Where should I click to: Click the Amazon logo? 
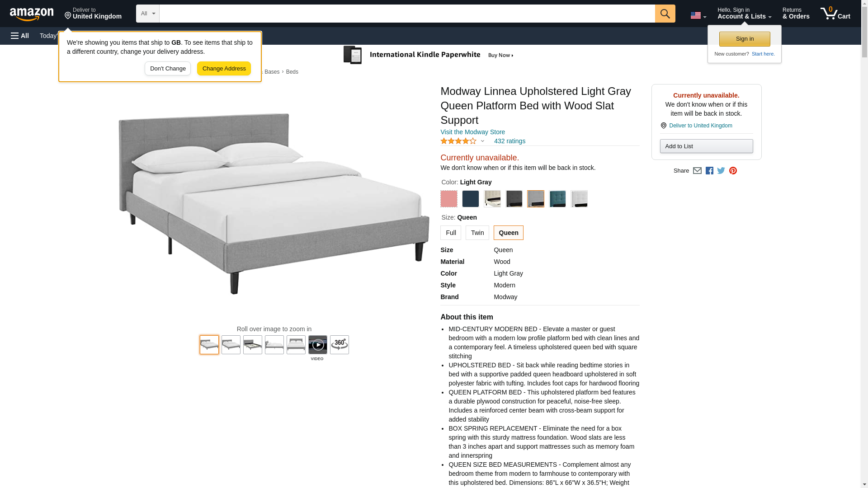pos(32,14)
